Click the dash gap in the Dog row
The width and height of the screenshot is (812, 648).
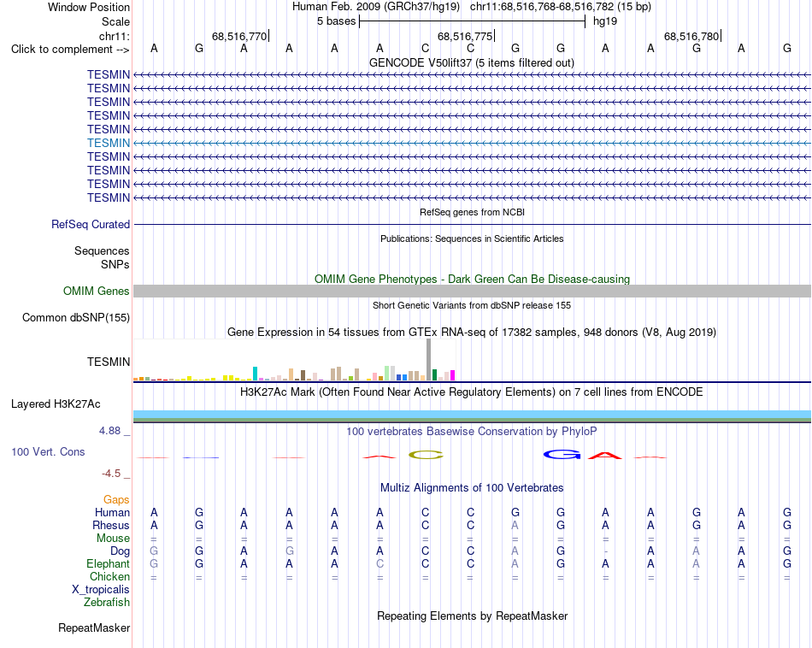tap(605, 551)
